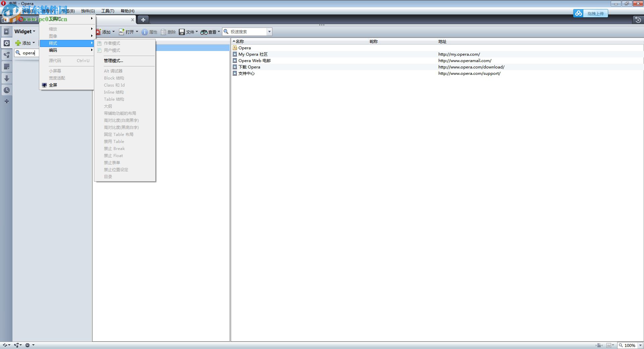Expand the 工具栏 submenu

pyautogui.click(x=67, y=19)
